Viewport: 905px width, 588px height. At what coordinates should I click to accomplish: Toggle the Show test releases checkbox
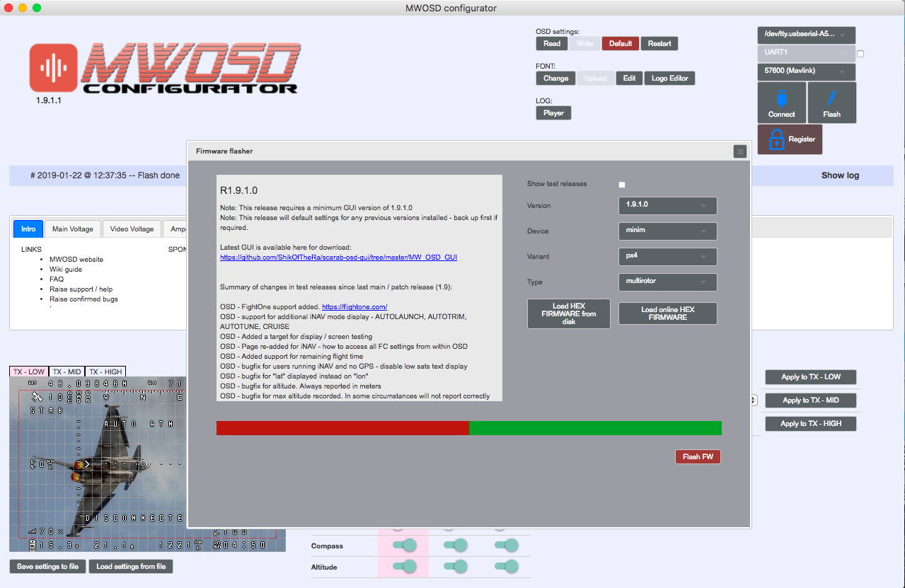pos(622,185)
